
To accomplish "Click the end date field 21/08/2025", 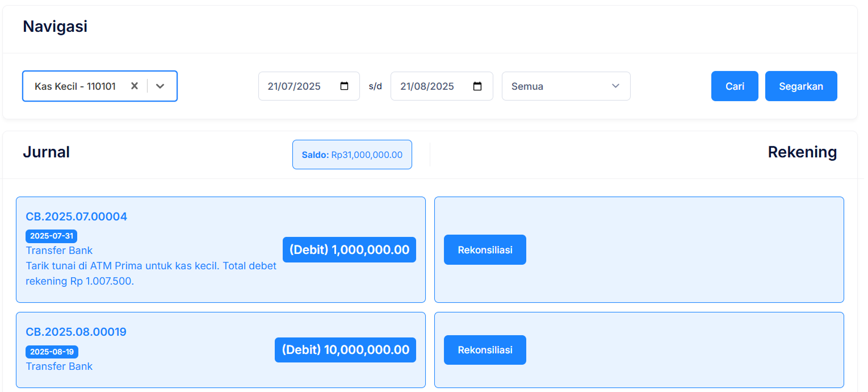I will (427, 86).
